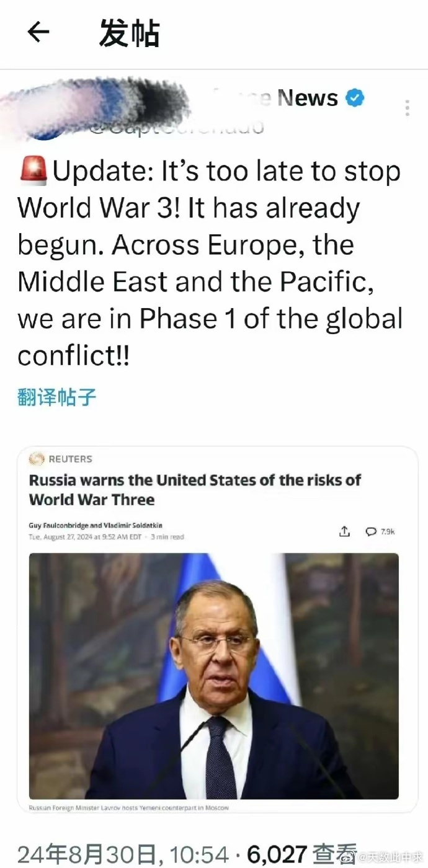
Task: Open the three-dot more options menu
Action: [407, 108]
